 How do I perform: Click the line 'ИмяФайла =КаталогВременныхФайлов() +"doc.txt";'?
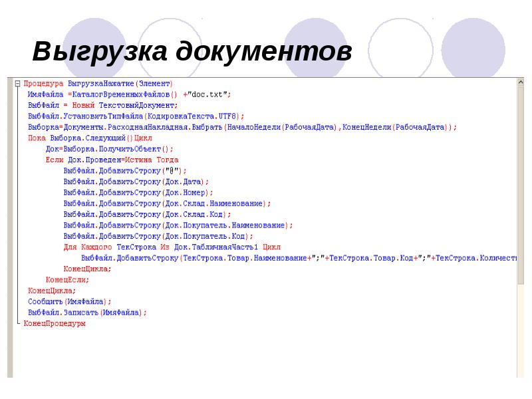pos(129,94)
